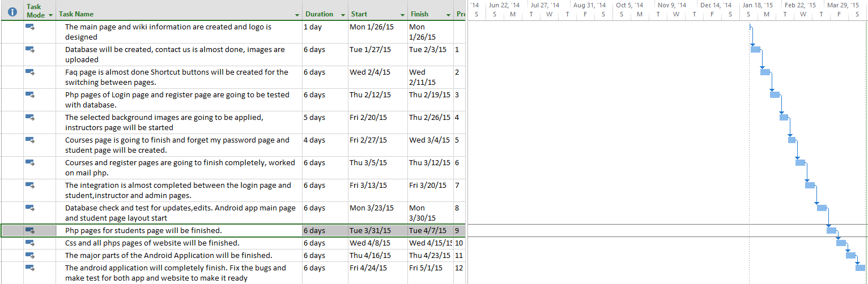868x284 pixels.
Task: Click task mode icon for the Faq page row
Action: [30, 72]
